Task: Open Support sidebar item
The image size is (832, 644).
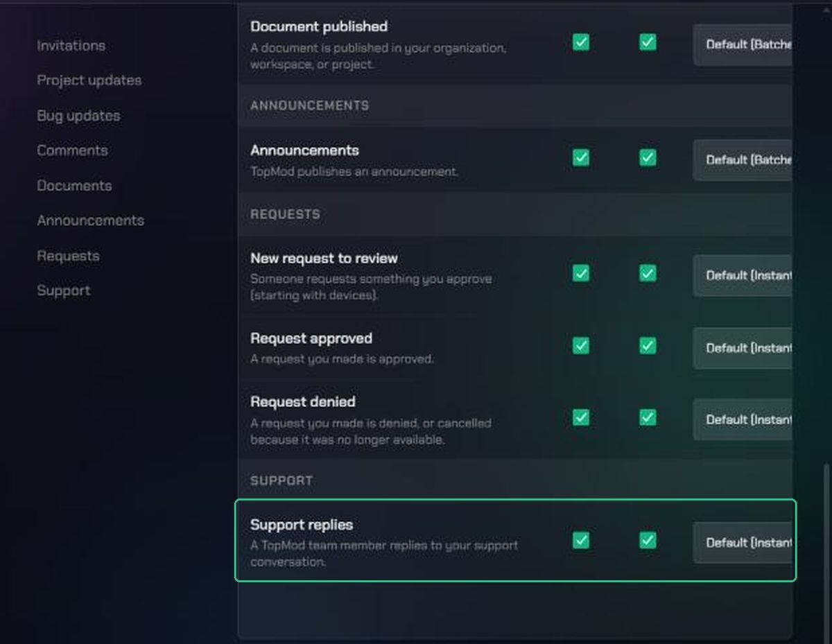Action: pos(63,290)
